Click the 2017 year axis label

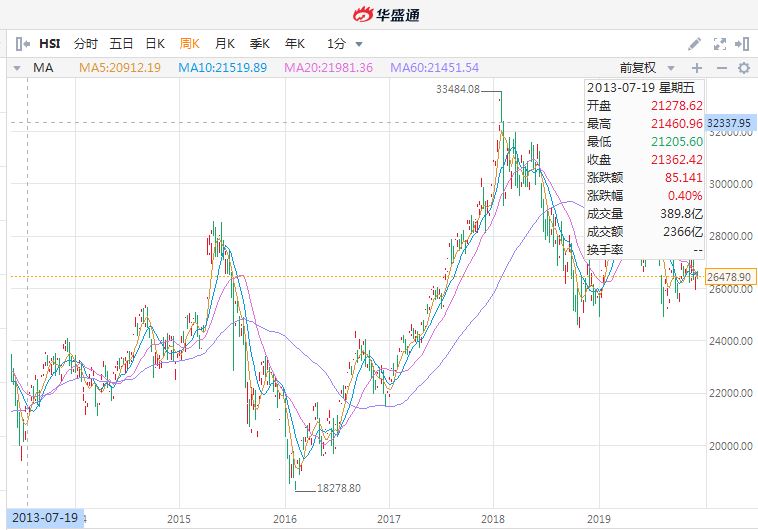[x=389, y=519]
